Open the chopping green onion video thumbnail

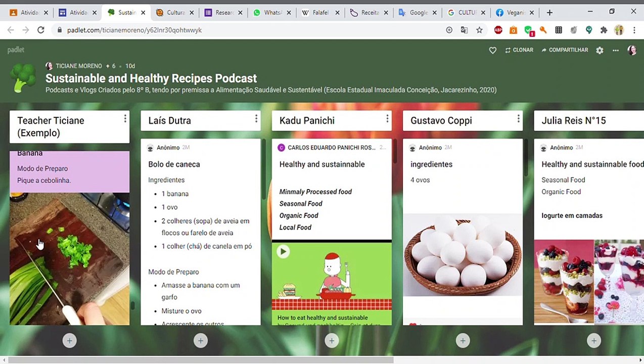click(70, 258)
